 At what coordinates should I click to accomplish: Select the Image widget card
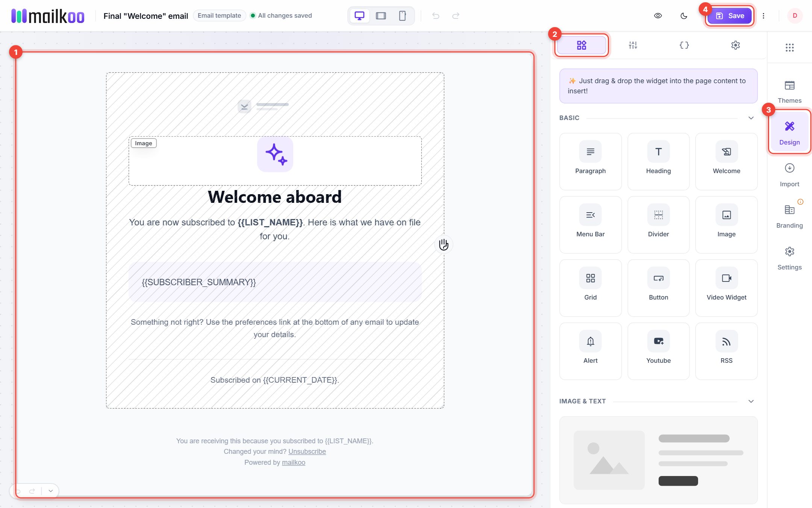click(726, 225)
